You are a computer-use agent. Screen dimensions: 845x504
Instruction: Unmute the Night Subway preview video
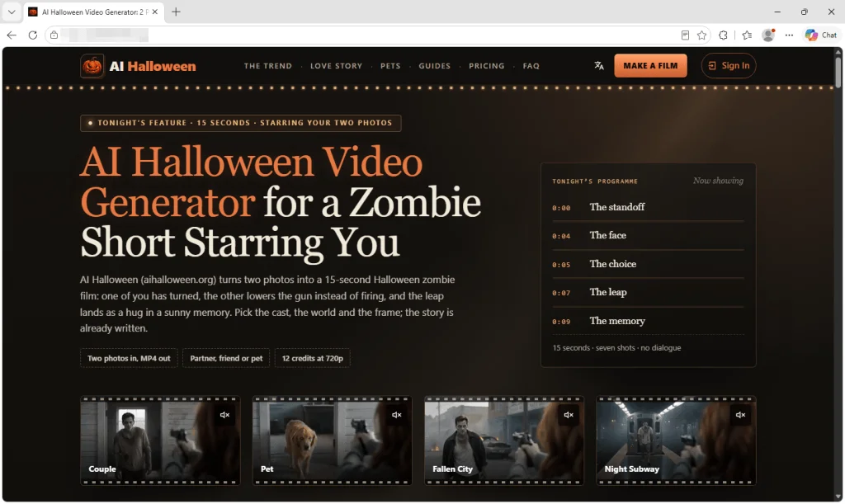740,415
